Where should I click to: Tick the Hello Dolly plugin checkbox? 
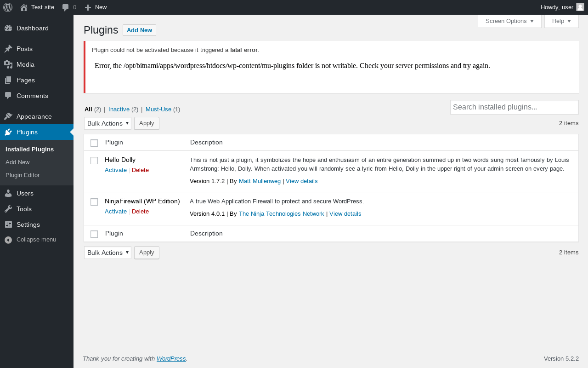94,161
